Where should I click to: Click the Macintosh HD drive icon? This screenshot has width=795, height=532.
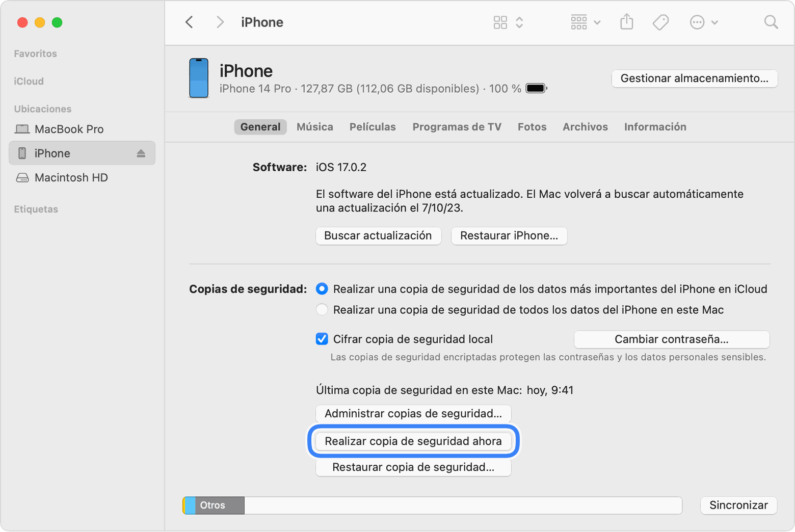[22, 178]
